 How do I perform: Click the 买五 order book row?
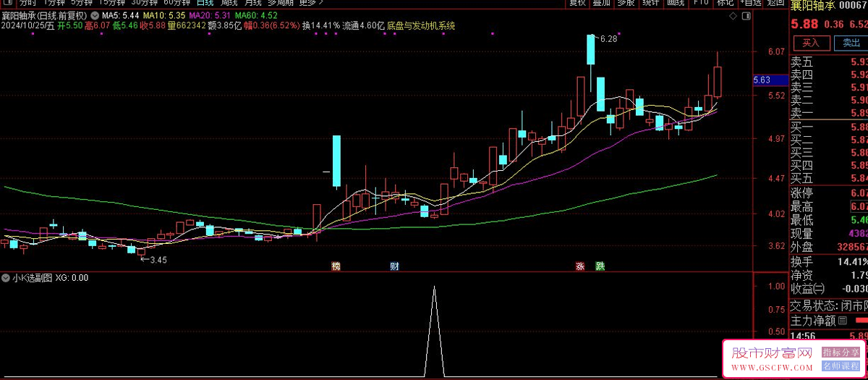[x=829, y=178]
